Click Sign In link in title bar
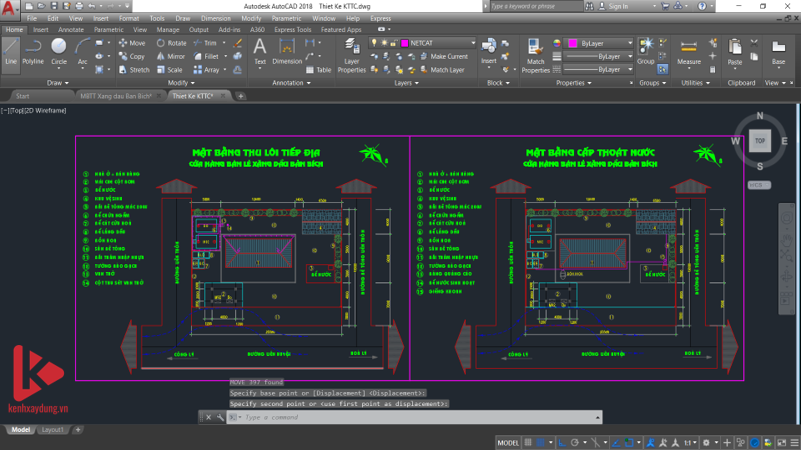Image resolution: width=801 pixels, height=450 pixels. click(618, 6)
